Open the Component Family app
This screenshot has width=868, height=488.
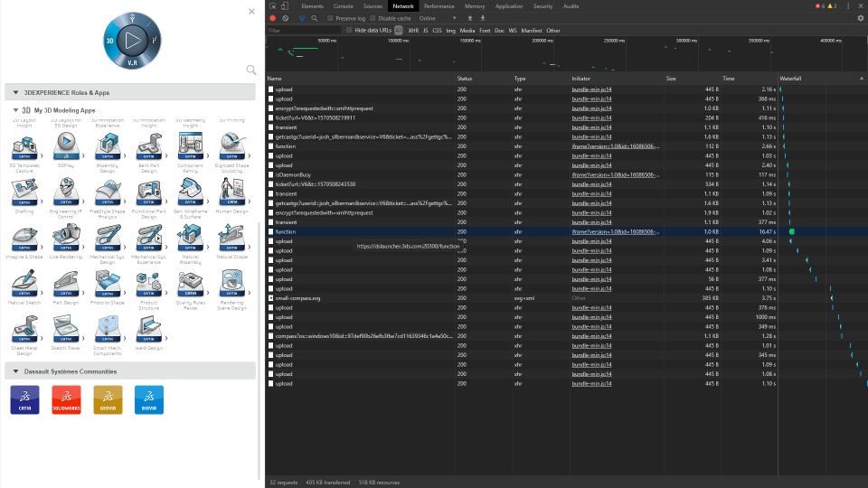point(191,147)
